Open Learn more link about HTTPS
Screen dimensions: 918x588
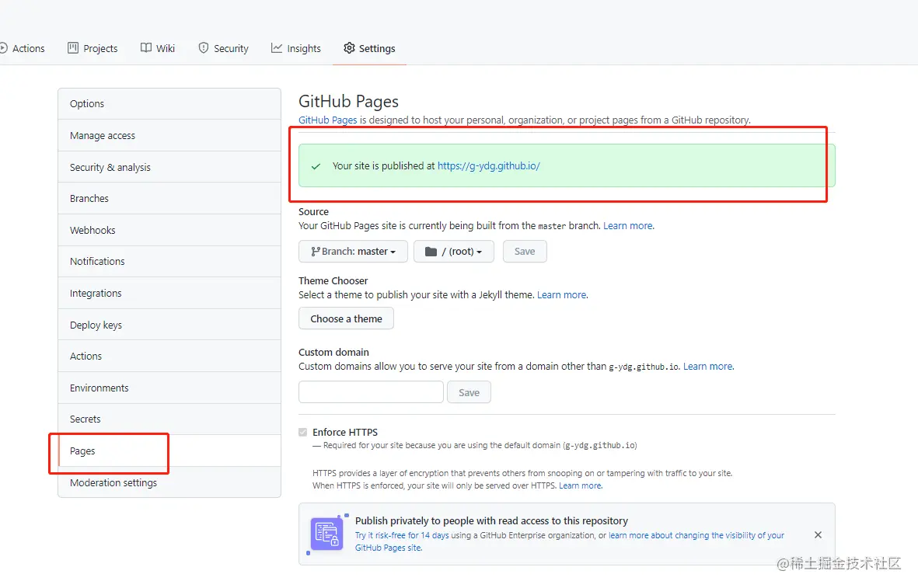tap(580, 485)
